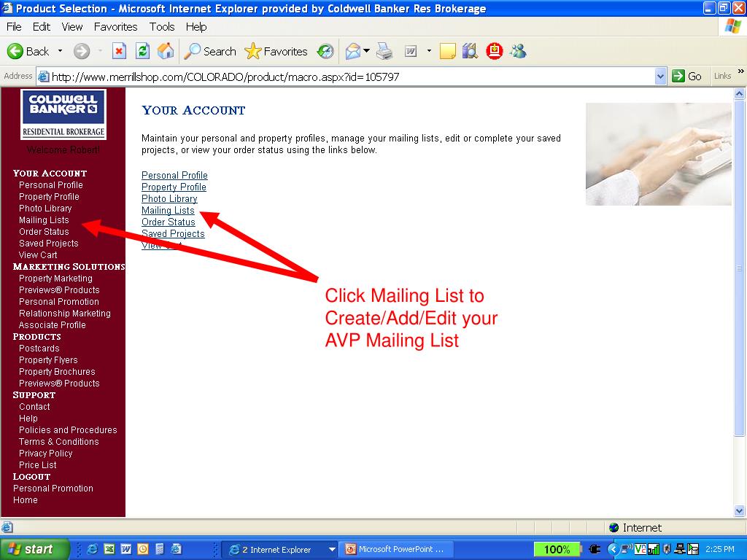Screen dimensions: 747x560
Task: Open the Search pane
Action: pyautogui.click(x=210, y=51)
